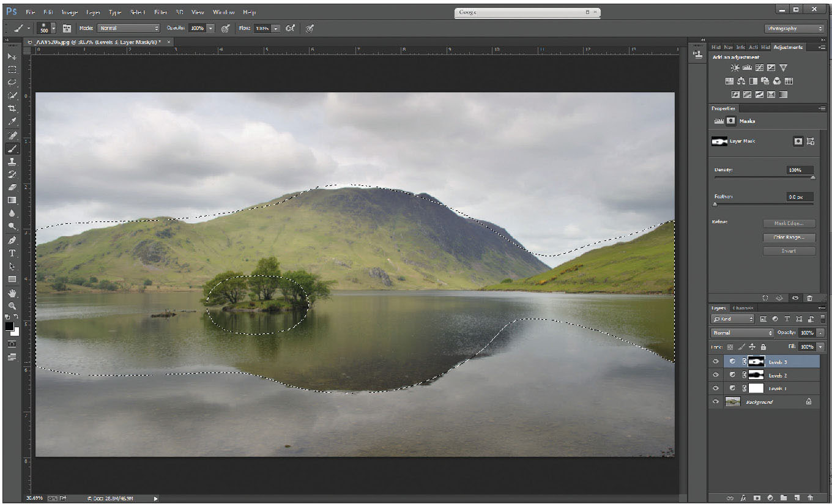Click the Feather slider
Viewport: 832px width, 504px height.
tap(764, 204)
